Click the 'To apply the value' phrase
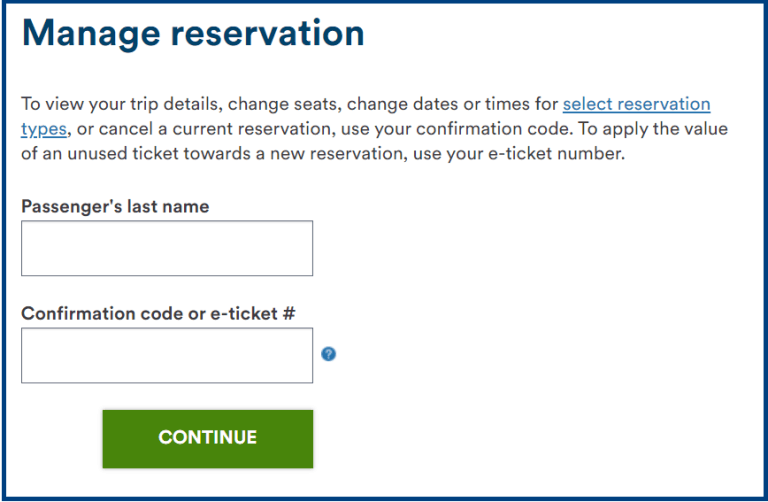This screenshot has width=768, height=502. pyautogui.click(x=653, y=129)
